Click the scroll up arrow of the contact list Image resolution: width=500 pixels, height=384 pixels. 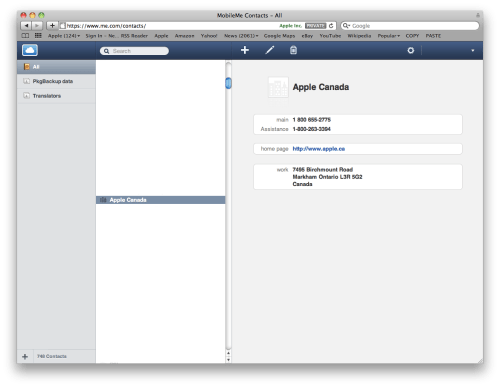(x=228, y=353)
